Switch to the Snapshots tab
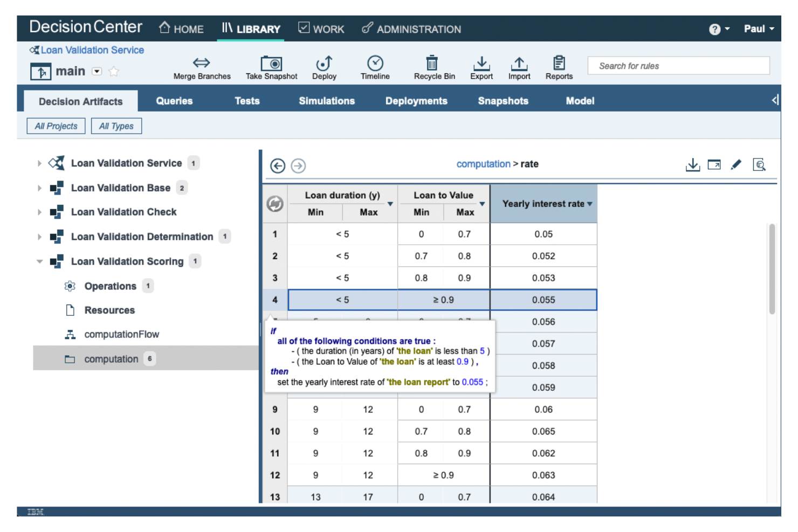The image size is (798, 532). [x=503, y=101]
